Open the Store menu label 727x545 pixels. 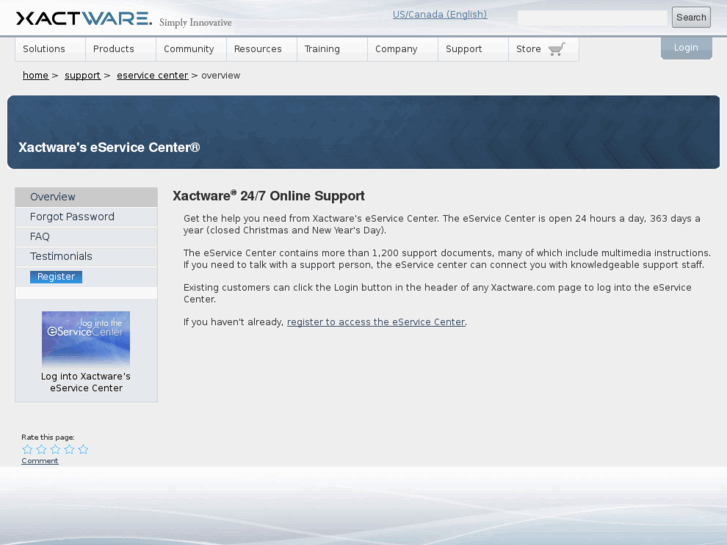pyautogui.click(x=529, y=49)
